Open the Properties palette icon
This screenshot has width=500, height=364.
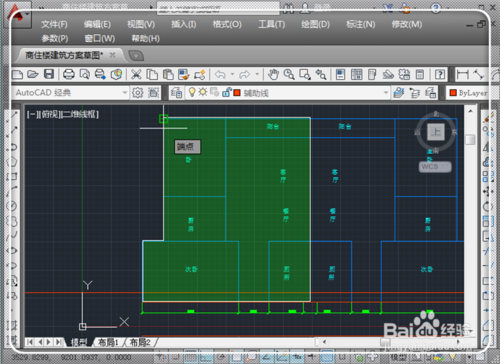340,74
